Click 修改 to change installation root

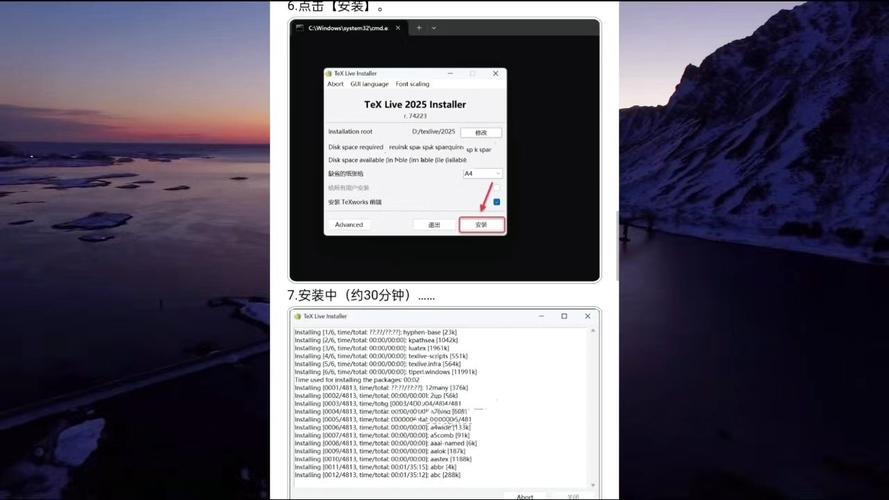(481, 133)
